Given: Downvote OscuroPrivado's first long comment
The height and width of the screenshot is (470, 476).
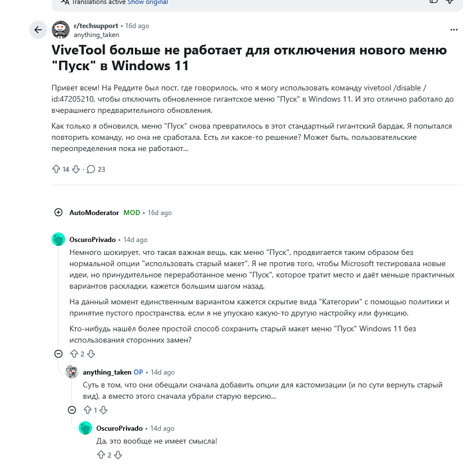Looking at the screenshot, I should (91, 354).
